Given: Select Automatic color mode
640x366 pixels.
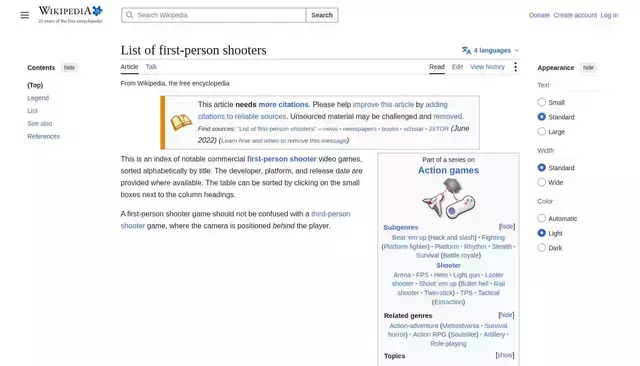Looking at the screenshot, I should 542,218.
